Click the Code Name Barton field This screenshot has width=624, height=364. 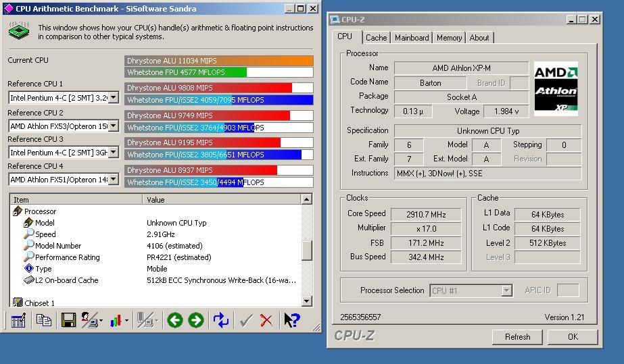pos(430,82)
